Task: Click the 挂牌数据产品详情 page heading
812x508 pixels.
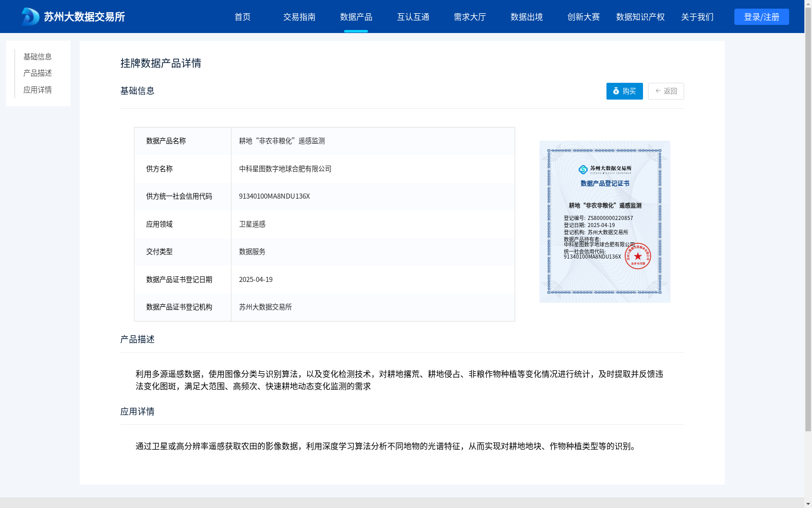Action: tap(161, 63)
